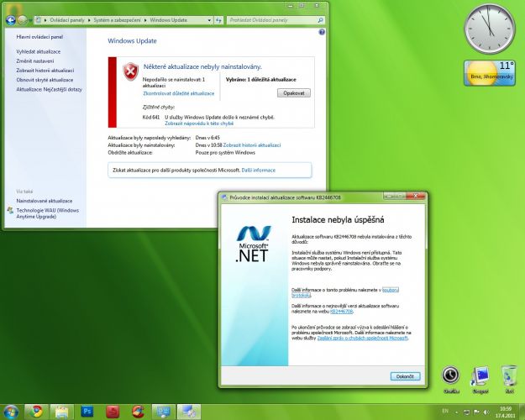The image size is (525, 420).
Task: Click the red square app icon in taskbar
Action: [x=113, y=412]
